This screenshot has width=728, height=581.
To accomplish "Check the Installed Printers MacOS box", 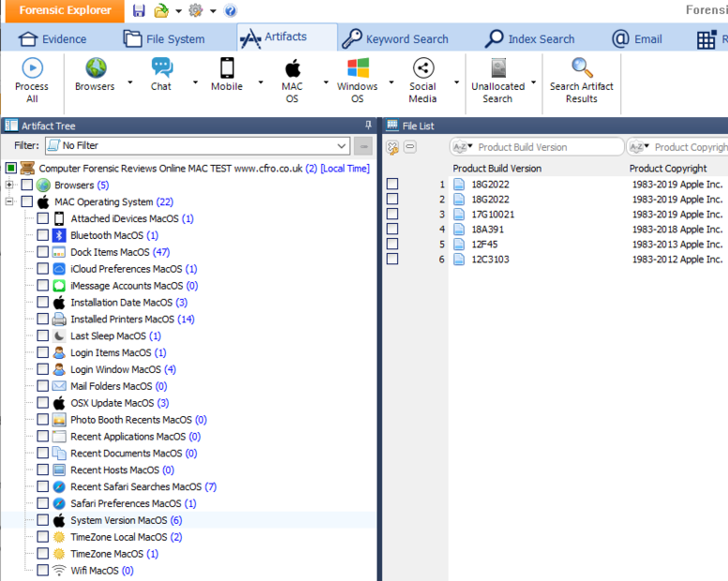I will 43,320.
